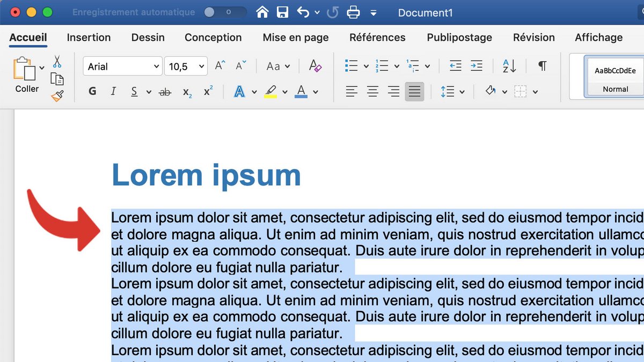Viewport: 644px width, 362px height.
Task: Apply text effects with blue outlined A
Action: pyautogui.click(x=239, y=92)
